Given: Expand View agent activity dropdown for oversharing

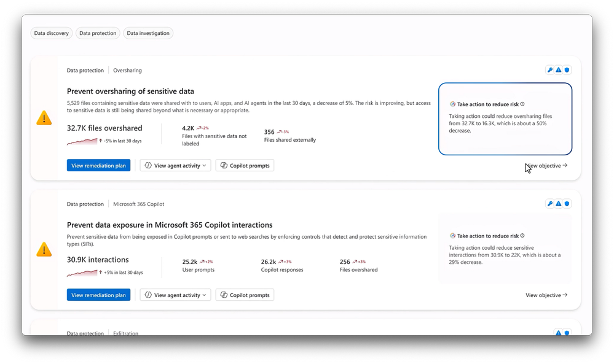Looking at the screenshot, I should coord(176,166).
